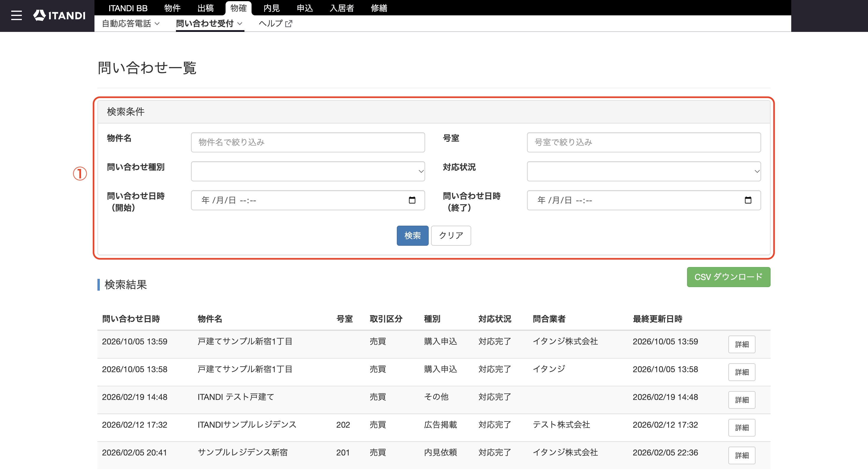
Task: Open 詳細 for the 2026/10/05 13:58 inquiry
Action: pos(742,372)
